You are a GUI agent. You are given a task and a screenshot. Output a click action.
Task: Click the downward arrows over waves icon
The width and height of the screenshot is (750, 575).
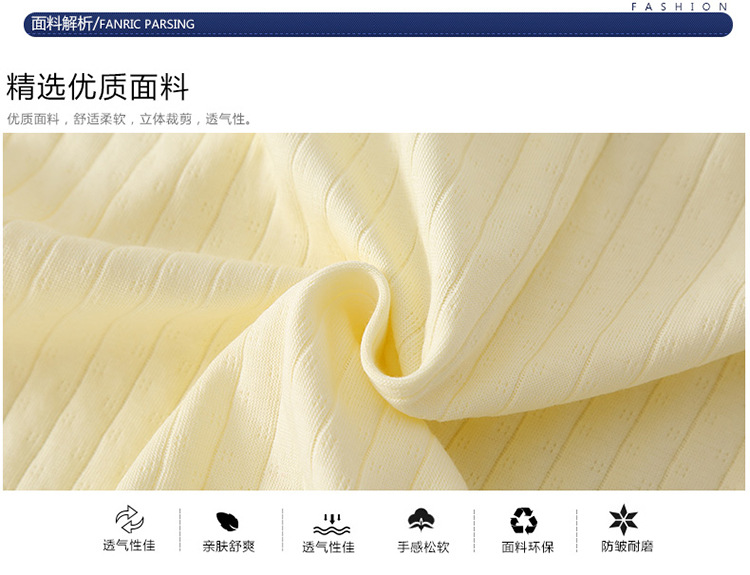click(331, 525)
